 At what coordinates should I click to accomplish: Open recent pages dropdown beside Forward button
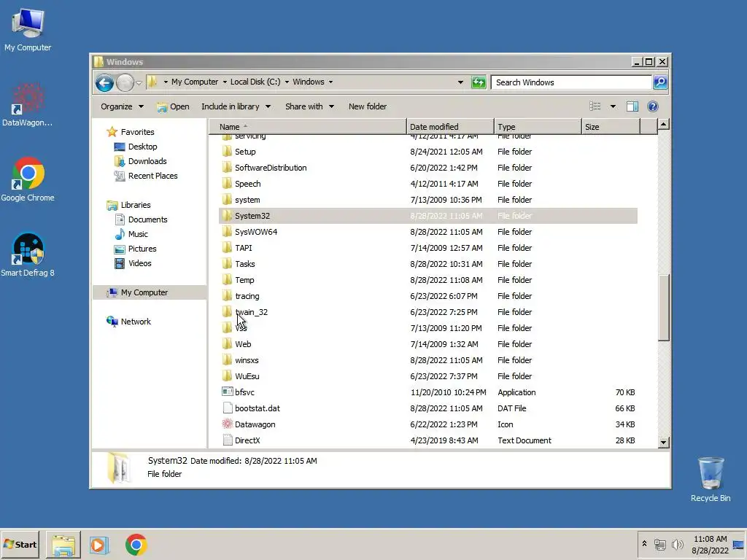[x=139, y=83]
